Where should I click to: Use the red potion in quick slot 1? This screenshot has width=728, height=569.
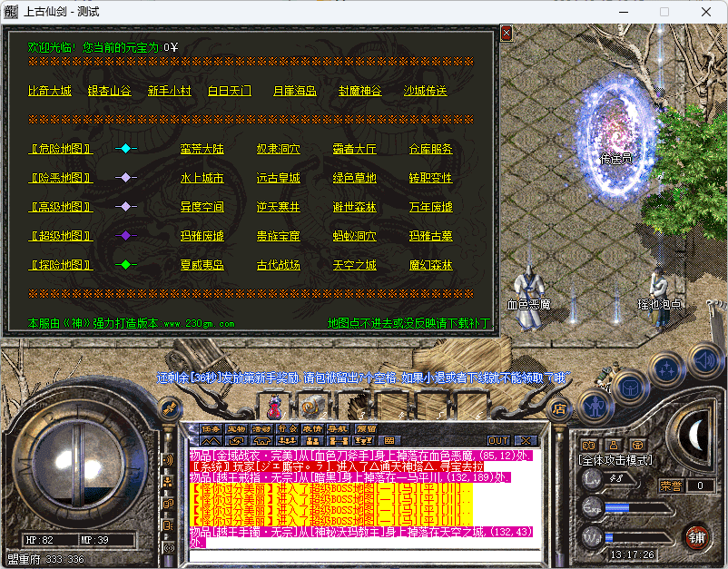pyautogui.click(x=275, y=407)
